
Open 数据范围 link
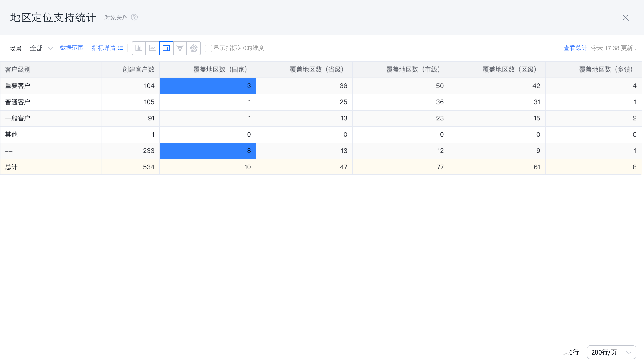tap(72, 48)
